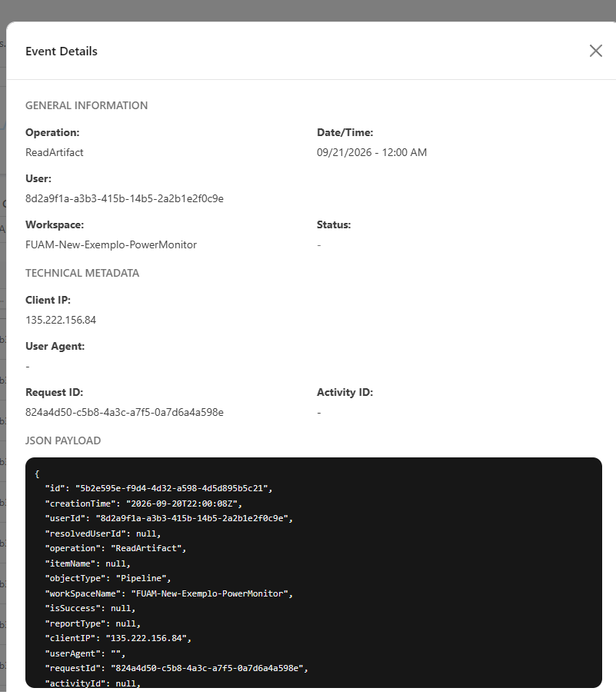The width and height of the screenshot is (616, 698).
Task: Click the Request ID value 824a4d50-c5b8-4a3c-a7f5-0a7d6a4a598e
Action: (125, 412)
